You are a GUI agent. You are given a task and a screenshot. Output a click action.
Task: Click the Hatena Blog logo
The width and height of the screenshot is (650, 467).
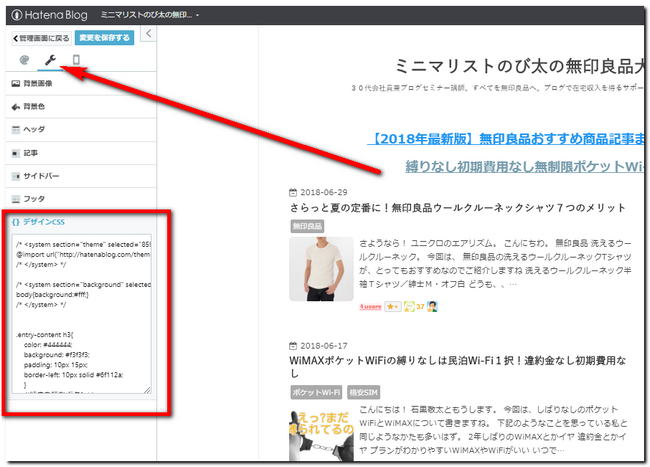[50, 15]
